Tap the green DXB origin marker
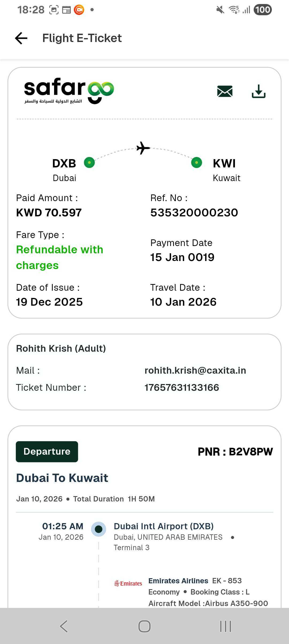 (x=89, y=163)
